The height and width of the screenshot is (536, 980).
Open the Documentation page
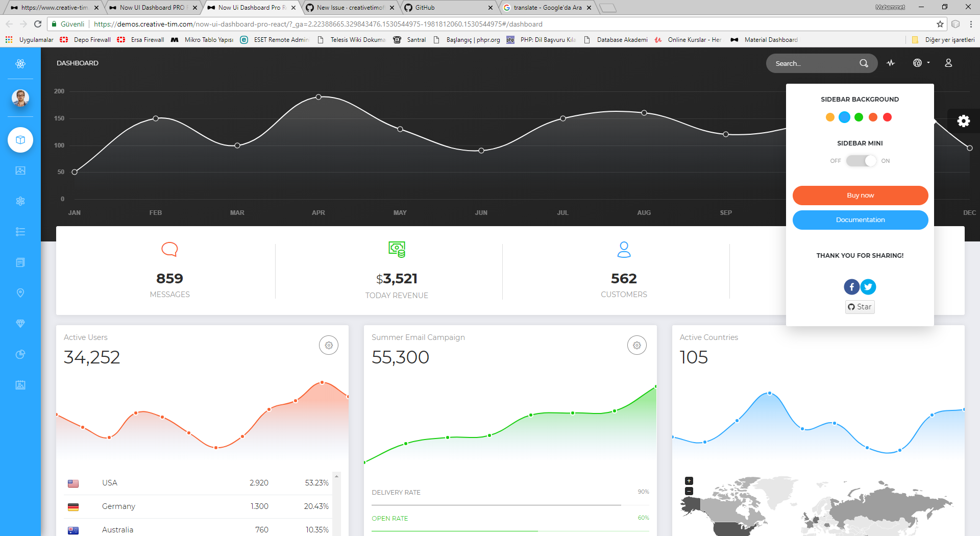tap(860, 220)
